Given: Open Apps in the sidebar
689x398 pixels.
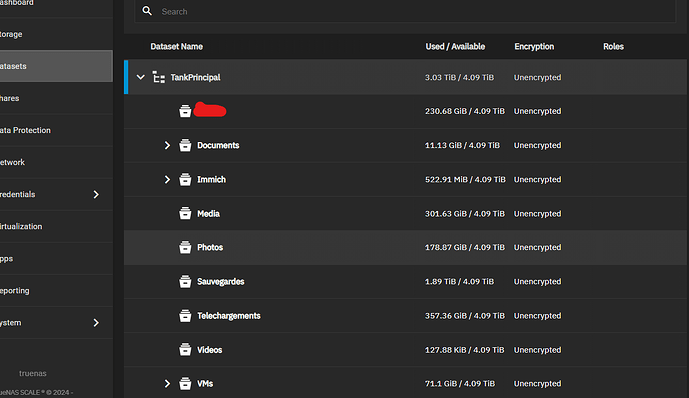Looking at the screenshot, I should [x=56, y=258].
